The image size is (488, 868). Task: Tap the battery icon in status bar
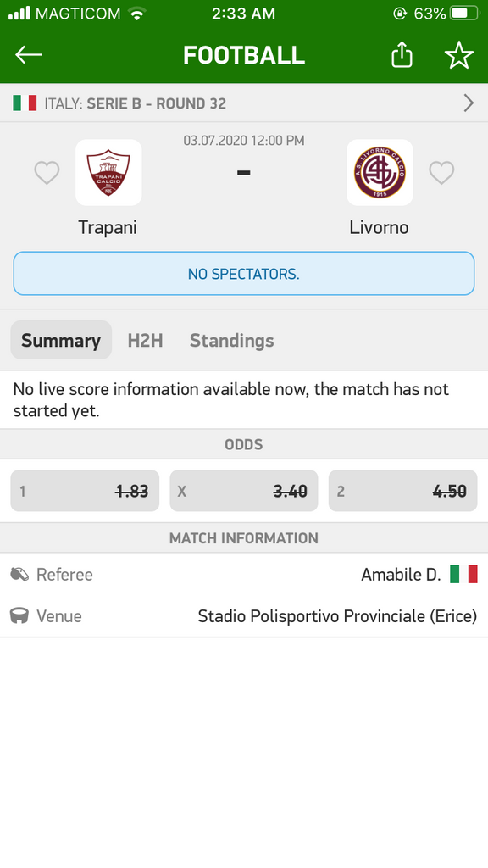click(x=465, y=14)
